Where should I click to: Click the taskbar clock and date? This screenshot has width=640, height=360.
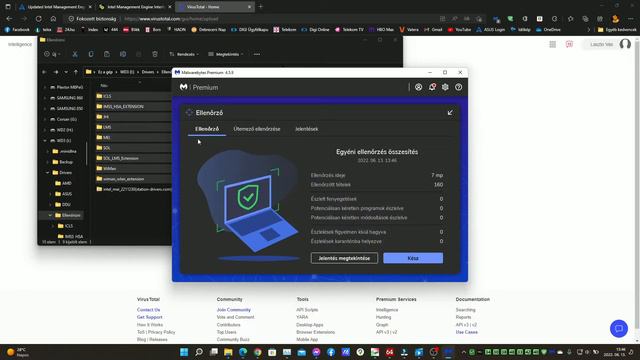[615, 352]
